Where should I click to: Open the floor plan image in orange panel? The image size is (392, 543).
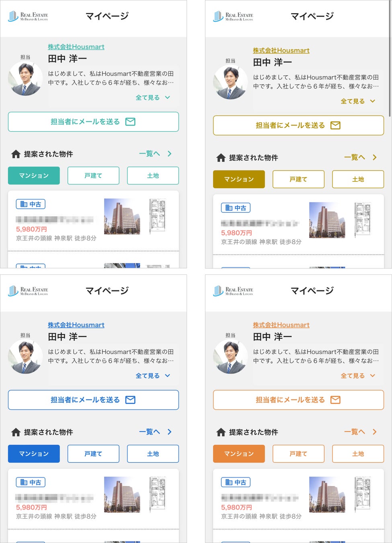click(363, 494)
